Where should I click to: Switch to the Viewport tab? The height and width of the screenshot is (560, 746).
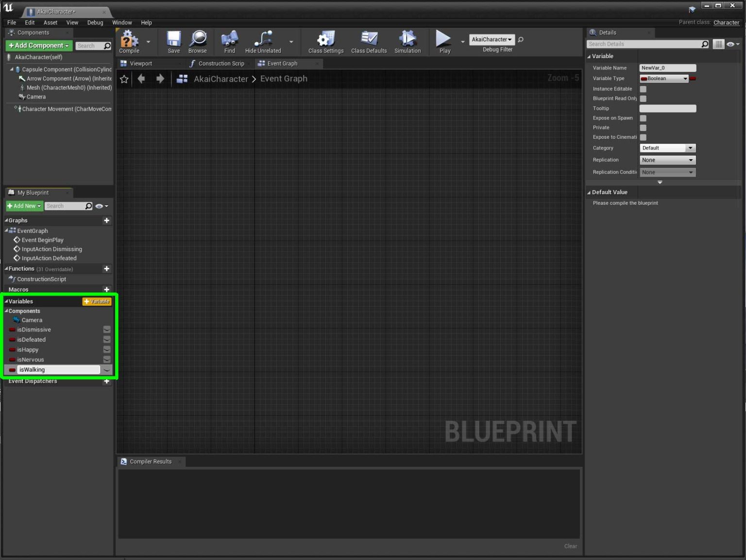pos(141,63)
